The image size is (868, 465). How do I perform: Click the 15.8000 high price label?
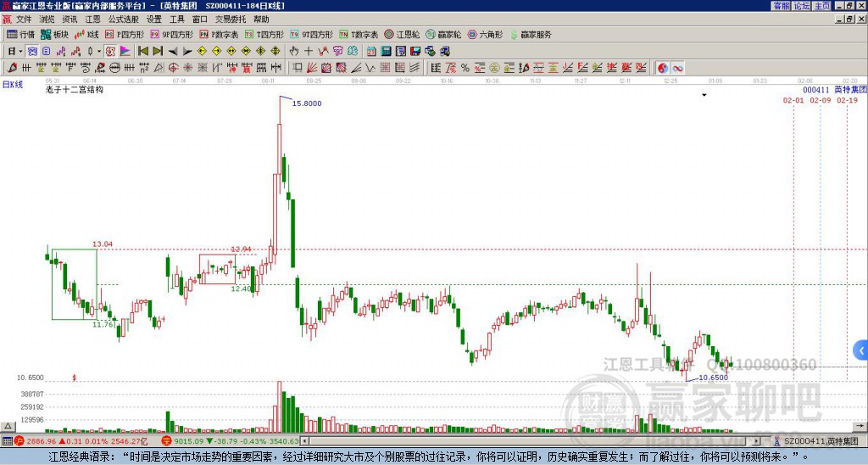click(307, 104)
